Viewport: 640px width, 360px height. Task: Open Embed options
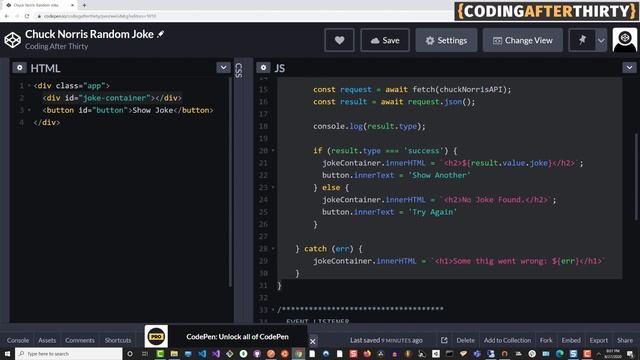point(571,340)
